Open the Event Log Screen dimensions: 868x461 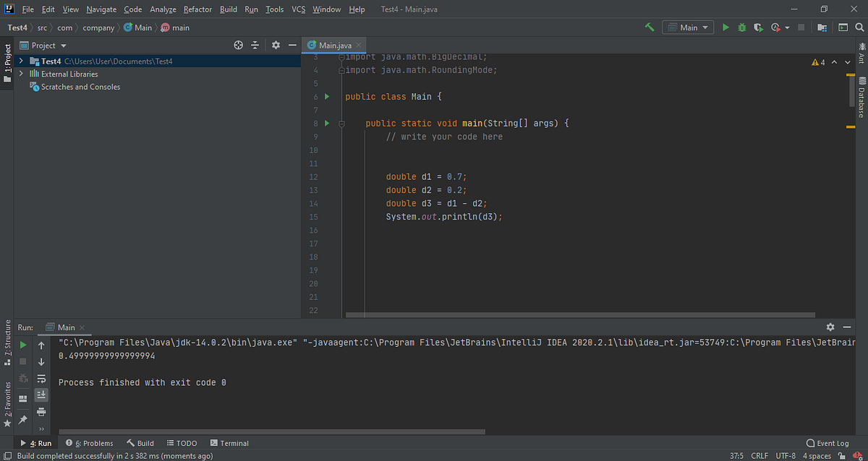[827, 443]
